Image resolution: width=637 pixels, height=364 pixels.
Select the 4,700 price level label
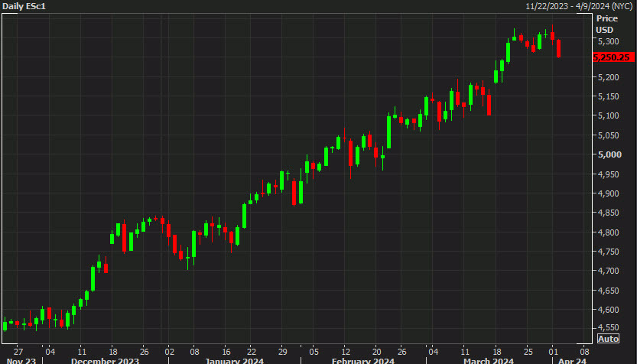tap(608, 271)
